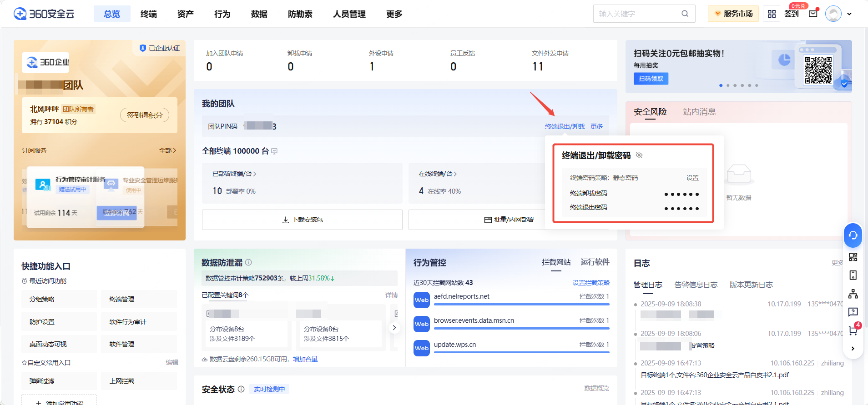
Task: Expand the user avatar dropdown arrow
Action: pyautogui.click(x=849, y=14)
